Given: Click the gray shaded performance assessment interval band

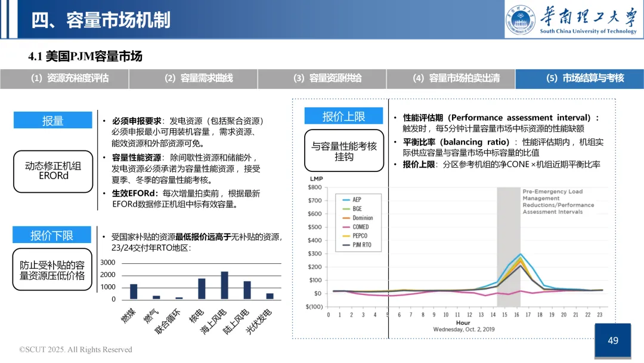Looking at the screenshot, I should (x=509, y=247).
